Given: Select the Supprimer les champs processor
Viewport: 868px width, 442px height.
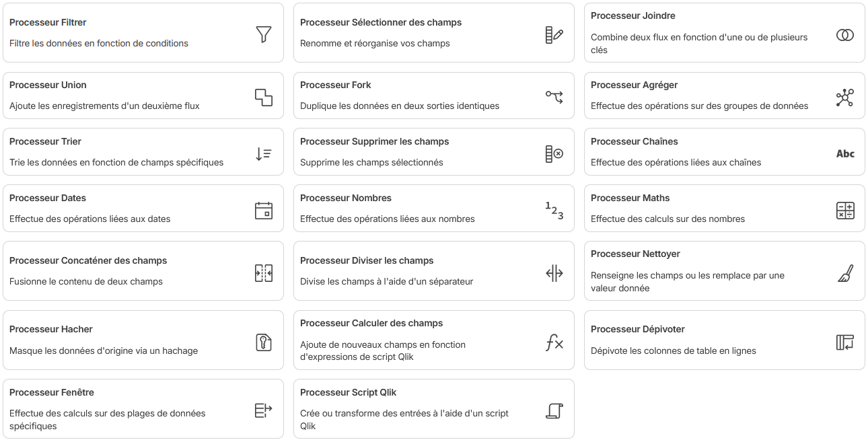Looking at the screenshot, I should click(x=433, y=151).
